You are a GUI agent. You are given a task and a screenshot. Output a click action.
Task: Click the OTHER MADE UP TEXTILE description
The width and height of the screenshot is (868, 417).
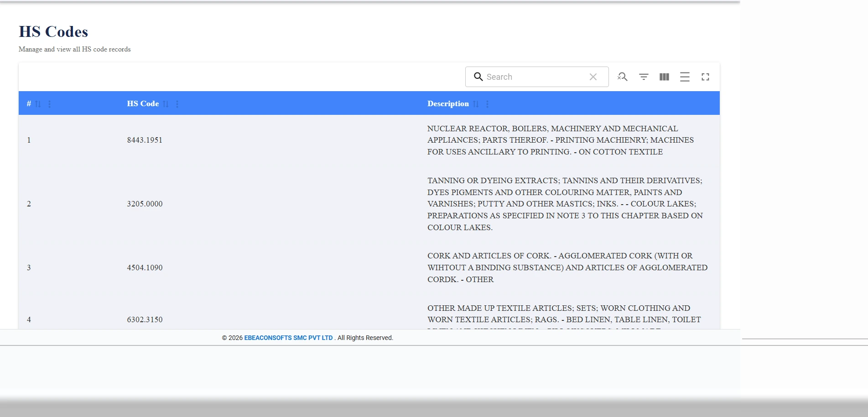tap(564, 316)
